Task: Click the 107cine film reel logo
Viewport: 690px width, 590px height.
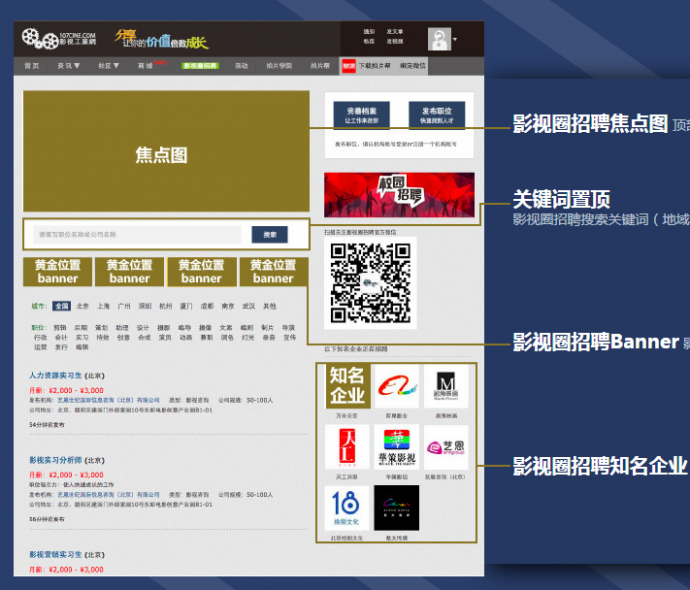Action: pyautogui.click(x=40, y=41)
